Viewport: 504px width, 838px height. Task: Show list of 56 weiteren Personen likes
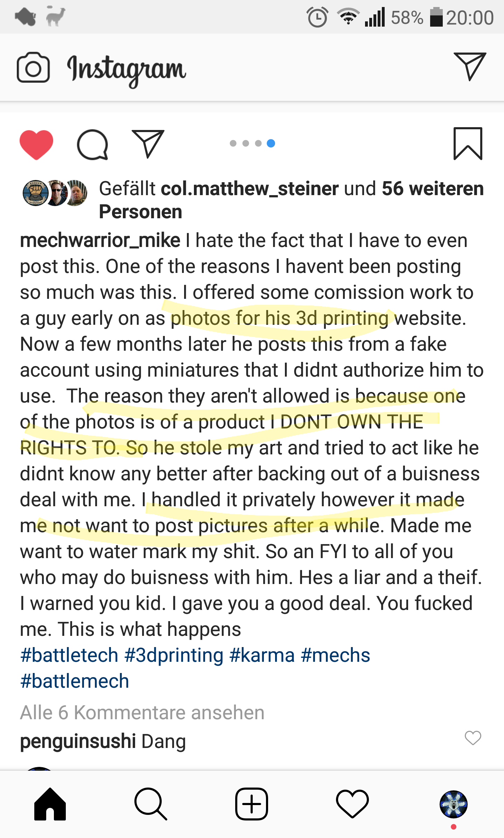[x=433, y=188]
